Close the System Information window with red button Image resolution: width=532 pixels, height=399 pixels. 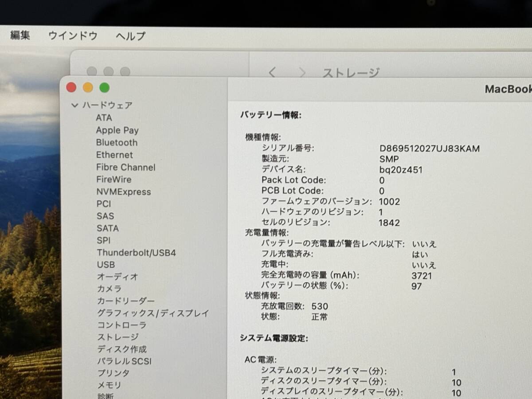pos(71,87)
